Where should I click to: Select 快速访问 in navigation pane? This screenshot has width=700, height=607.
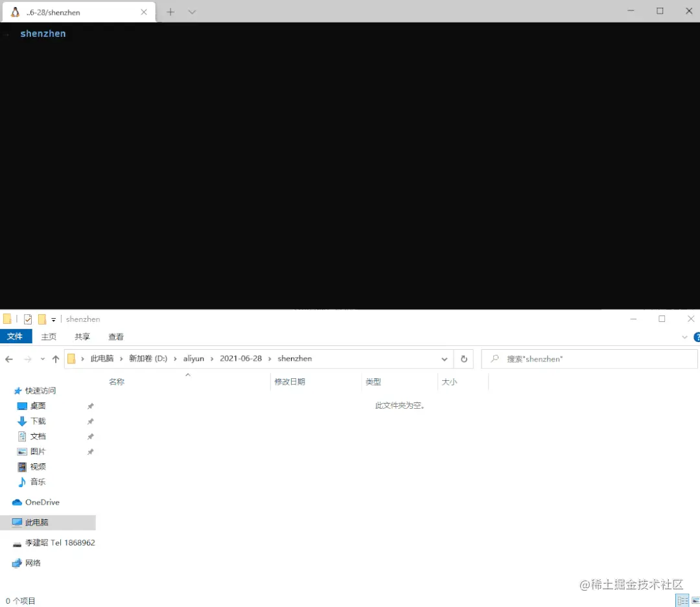(x=40, y=391)
